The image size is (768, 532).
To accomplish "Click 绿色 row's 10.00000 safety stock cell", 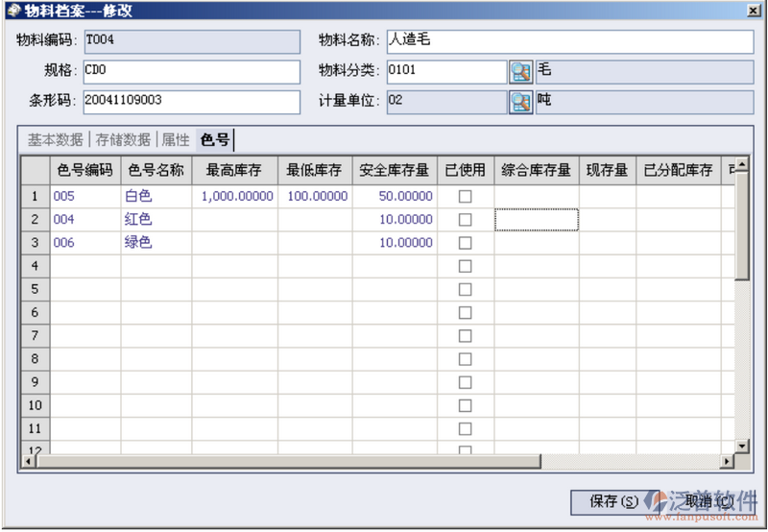I will pyautogui.click(x=395, y=243).
